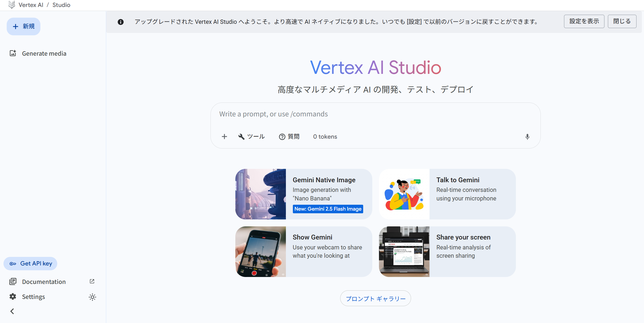Viewport: 644px width, 323px height.
Task: Click the Get API key button
Action: click(30, 264)
